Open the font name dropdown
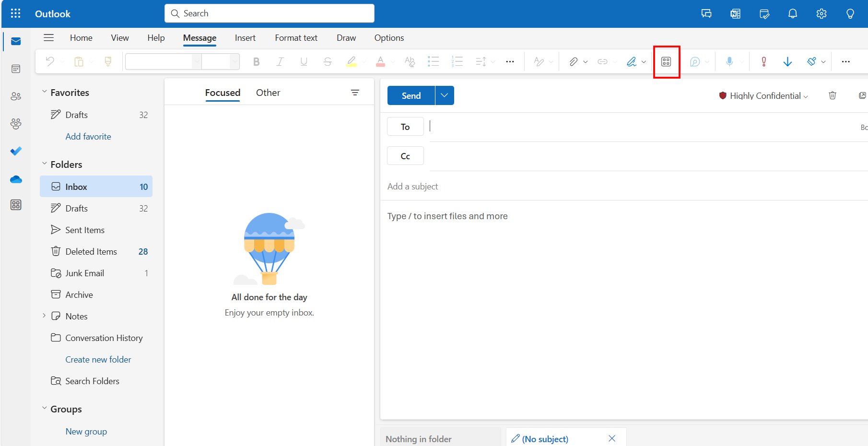Screen dimensions: 868x446 tap(197, 61)
